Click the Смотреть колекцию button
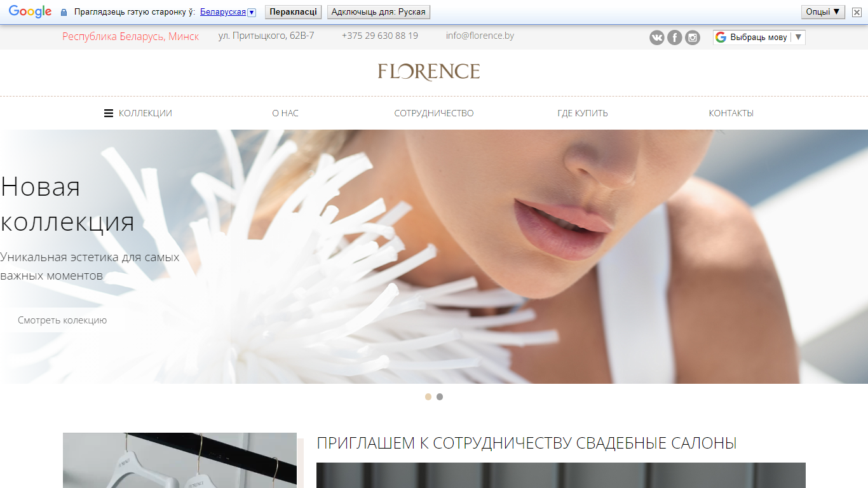The height and width of the screenshot is (488, 868). [62, 320]
